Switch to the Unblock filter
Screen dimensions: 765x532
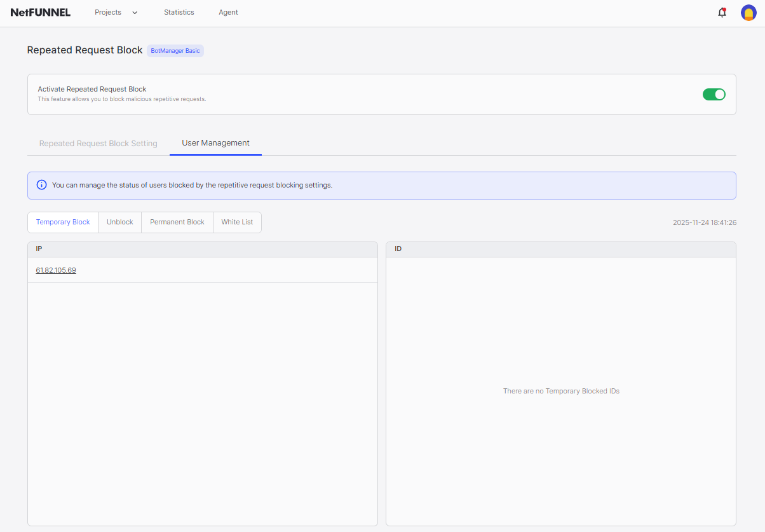[x=120, y=222]
